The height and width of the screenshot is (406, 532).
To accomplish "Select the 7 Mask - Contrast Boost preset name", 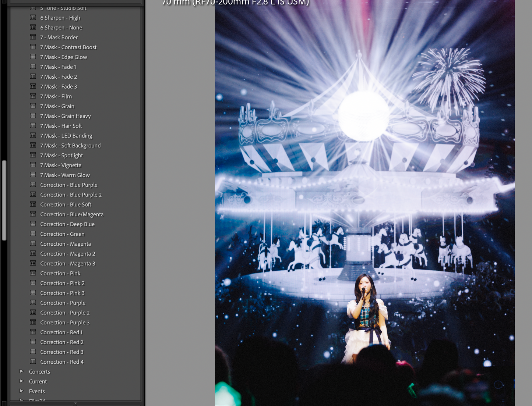I will 68,47.
